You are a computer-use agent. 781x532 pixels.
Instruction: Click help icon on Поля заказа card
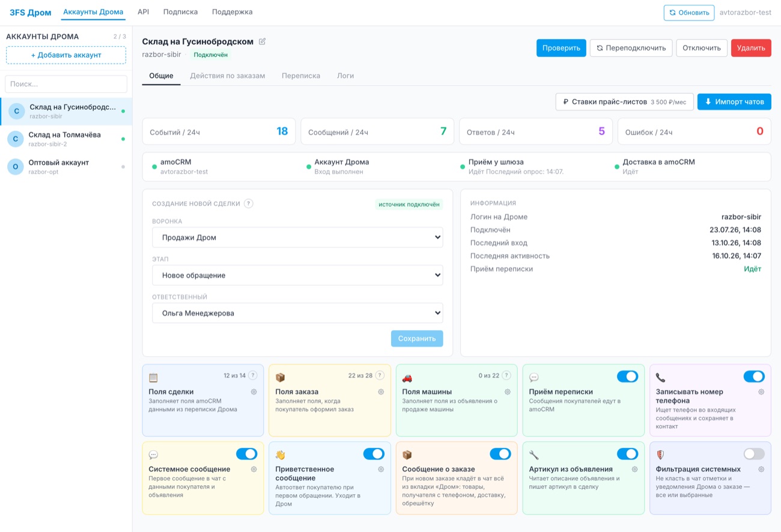380,375
